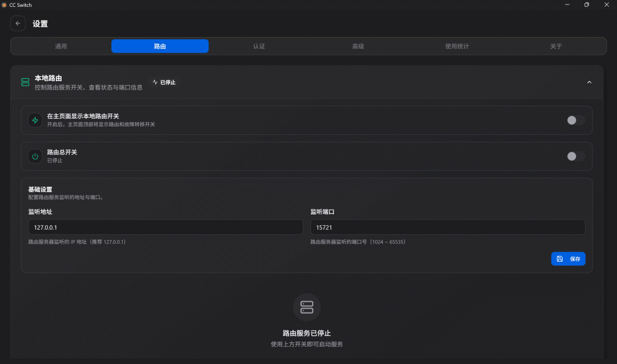The height and width of the screenshot is (364, 617).
Task: Go back using the arrow button
Action: (18, 23)
